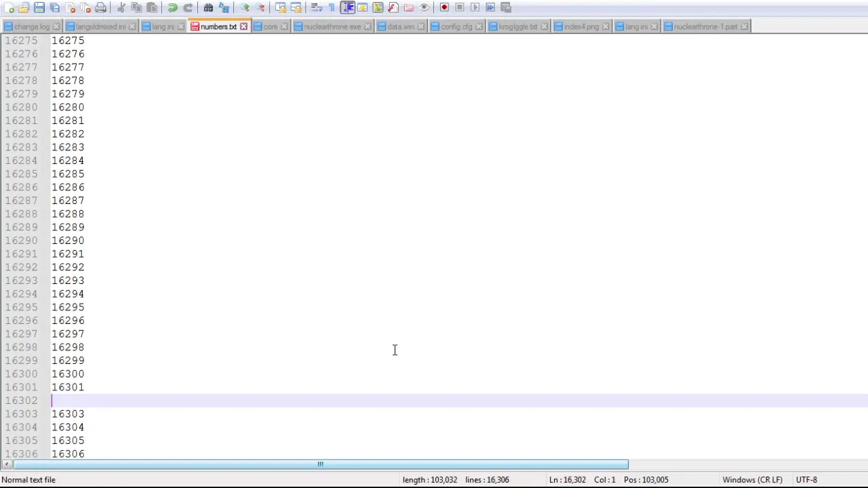Close the numbers.txt tab
The width and height of the screenshot is (868, 488).
tap(243, 26)
